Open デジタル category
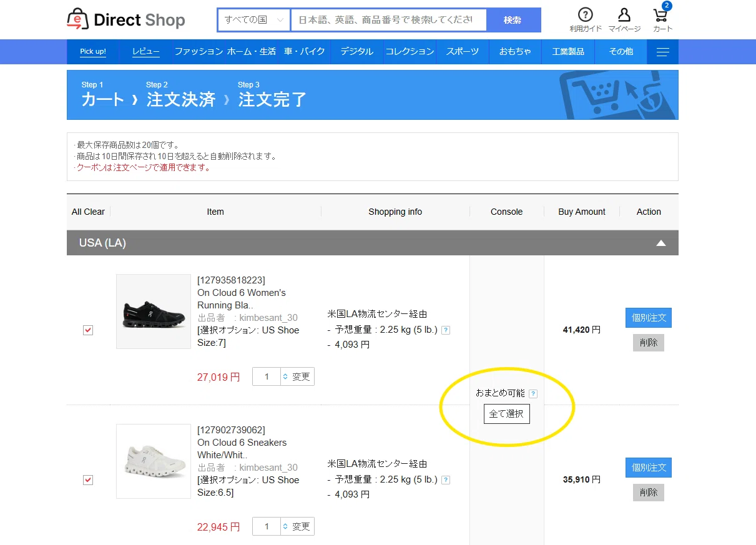 356,52
